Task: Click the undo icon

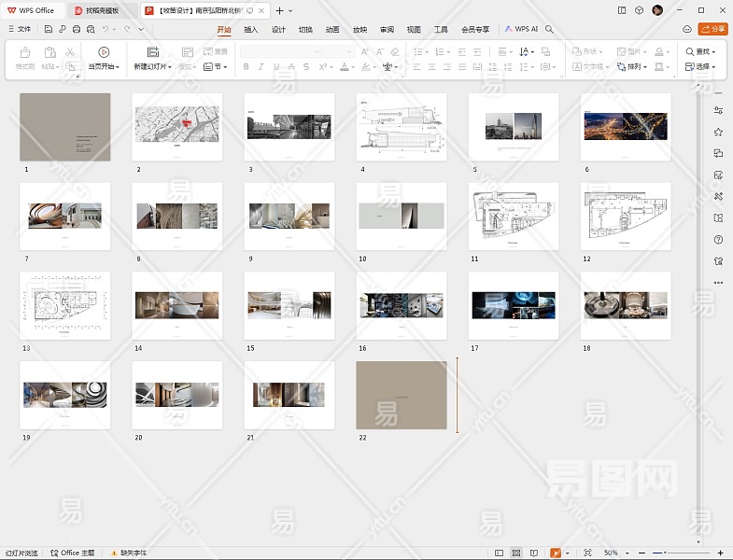Action: (105, 29)
